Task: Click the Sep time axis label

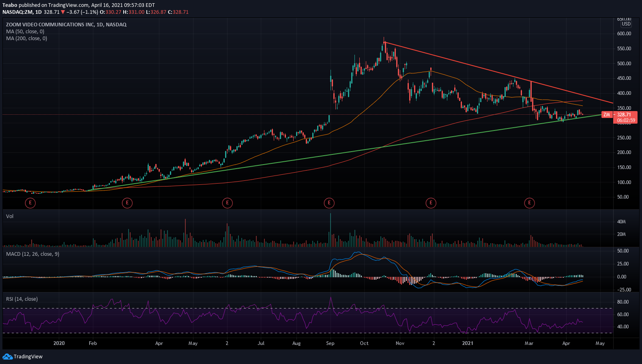Action: click(x=330, y=343)
